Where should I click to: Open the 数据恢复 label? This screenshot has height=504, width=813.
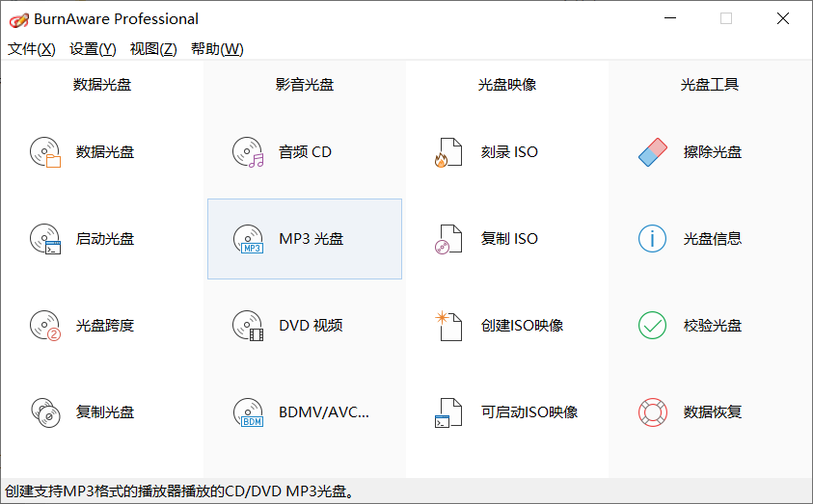[713, 412]
